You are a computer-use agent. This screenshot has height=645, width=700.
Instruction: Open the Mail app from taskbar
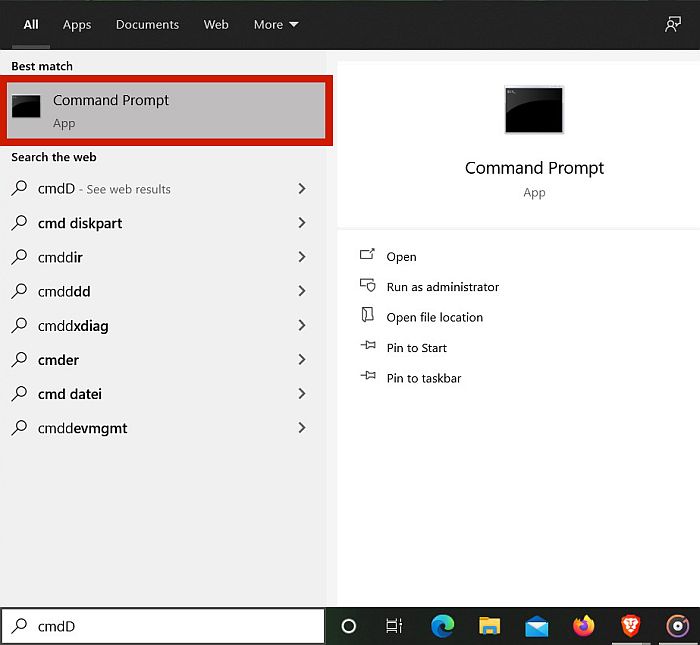(x=537, y=626)
